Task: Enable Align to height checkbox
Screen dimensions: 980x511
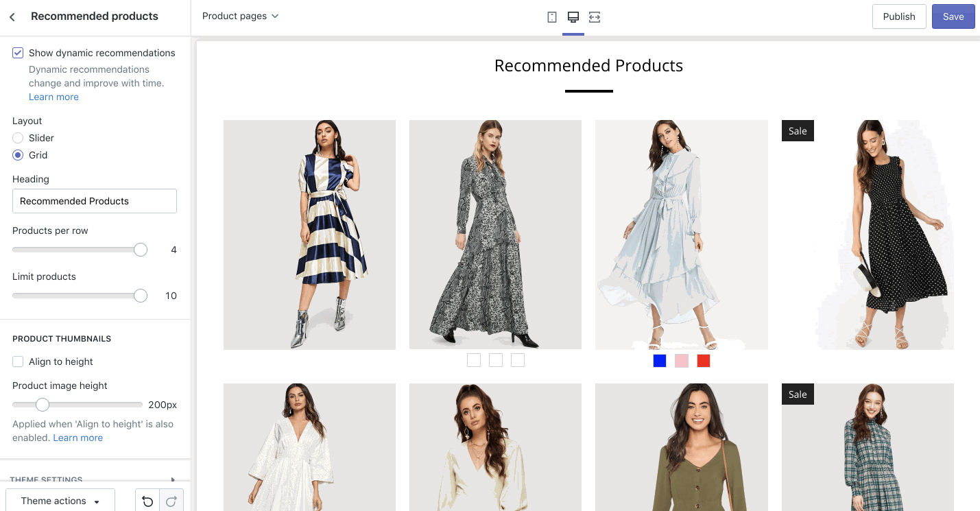Action: pos(18,361)
